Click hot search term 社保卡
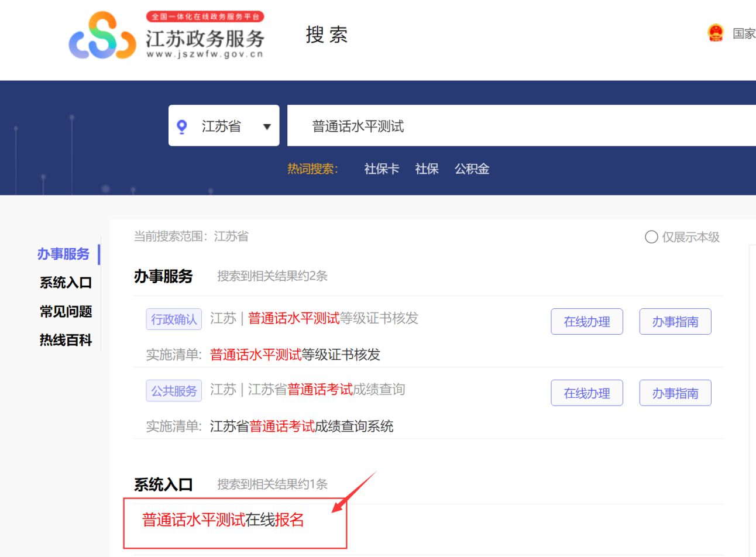This screenshot has height=557, width=756. pyautogui.click(x=382, y=169)
